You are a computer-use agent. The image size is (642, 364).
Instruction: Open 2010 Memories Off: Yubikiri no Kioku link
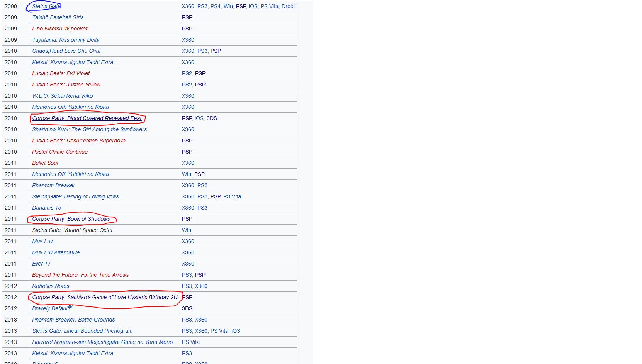coord(71,107)
